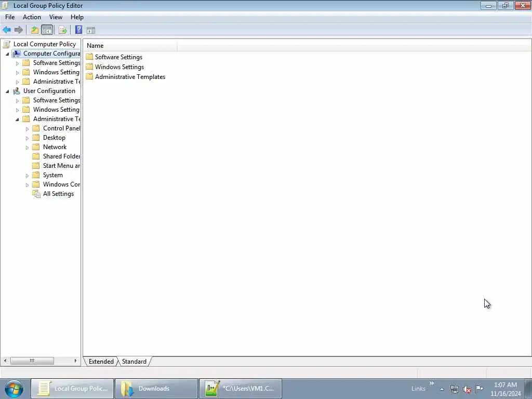532x399 pixels.
Task: Expand the Desktop tree node
Action: tap(27, 138)
